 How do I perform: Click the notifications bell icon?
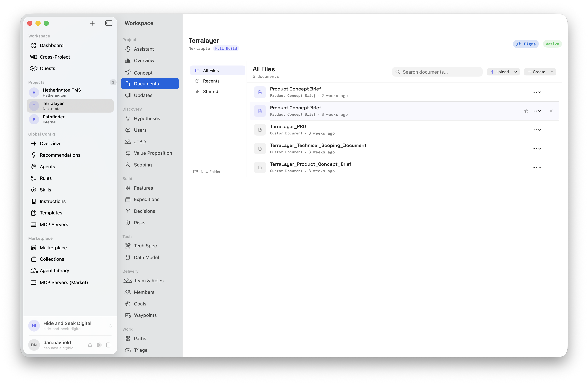(90, 345)
